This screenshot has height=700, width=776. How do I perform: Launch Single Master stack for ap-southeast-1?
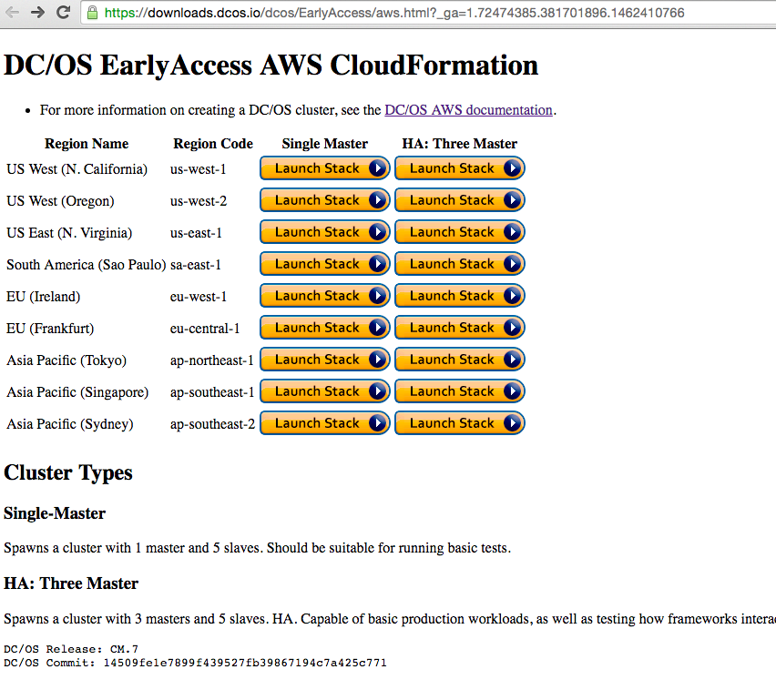tap(324, 391)
